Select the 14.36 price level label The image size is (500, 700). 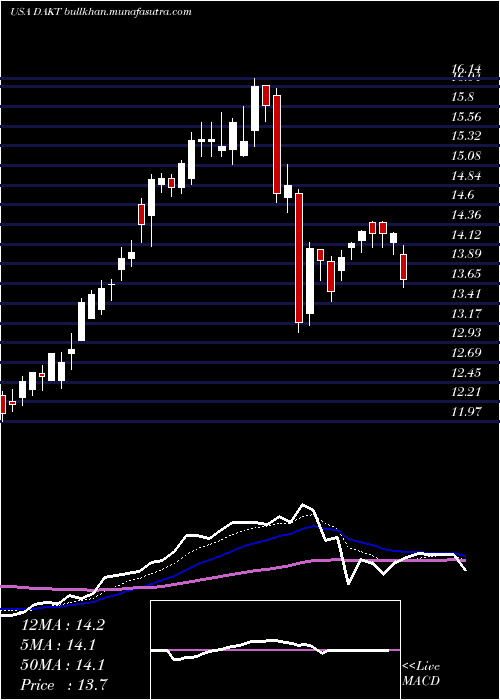(467, 215)
